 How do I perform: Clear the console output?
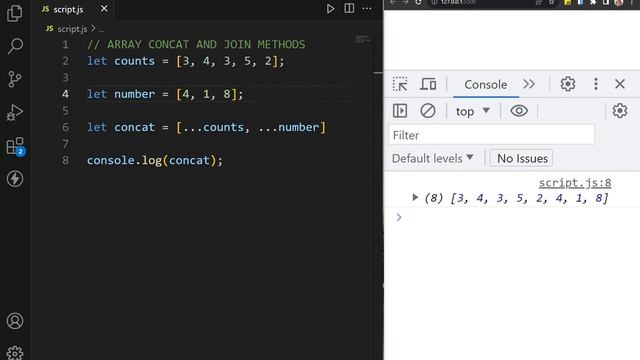pyautogui.click(x=428, y=111)
